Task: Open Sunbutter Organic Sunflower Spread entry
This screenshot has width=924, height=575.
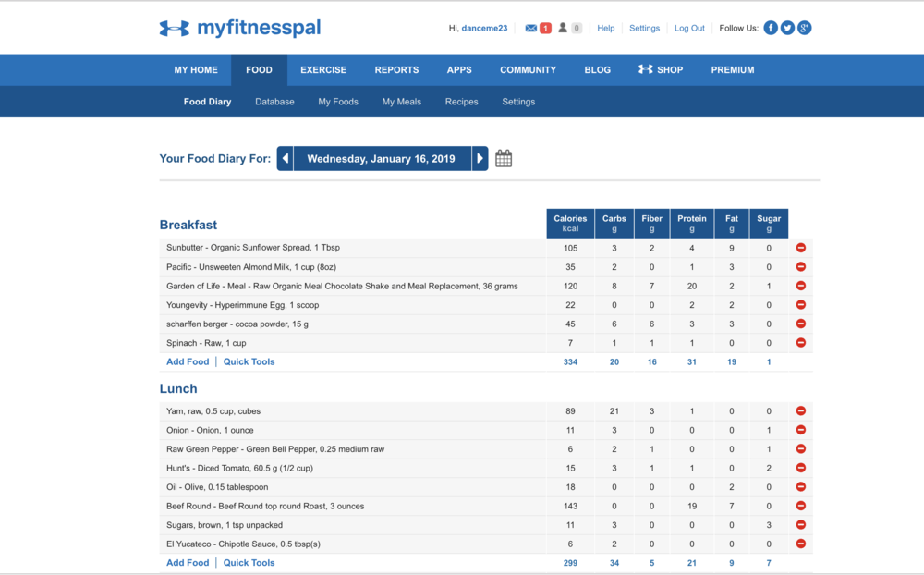Action: 253,248
